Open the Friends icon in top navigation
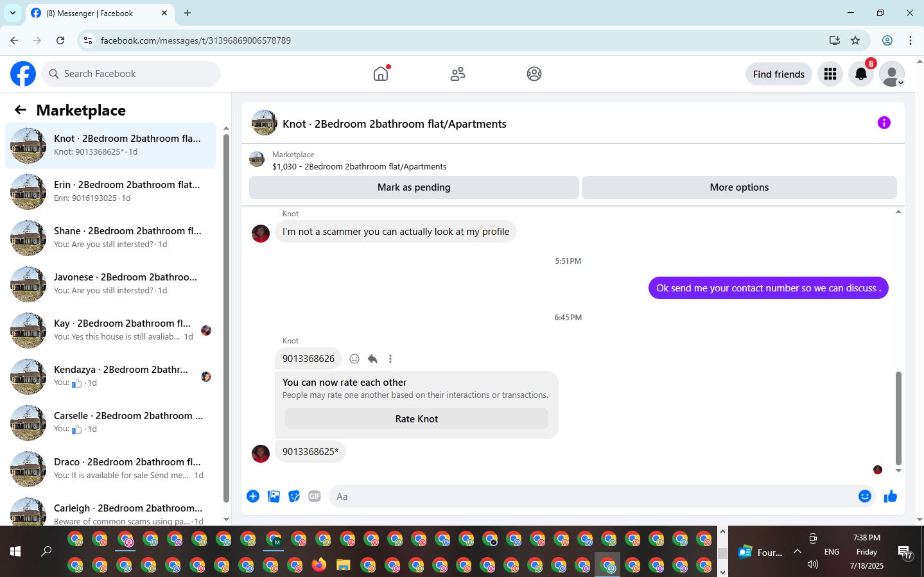 [x=458, y=74]
